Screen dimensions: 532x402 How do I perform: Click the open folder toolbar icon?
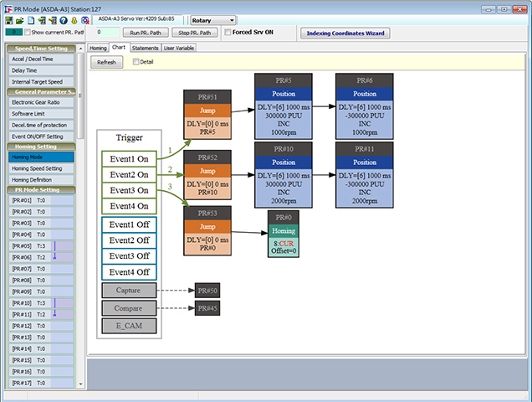19,20
